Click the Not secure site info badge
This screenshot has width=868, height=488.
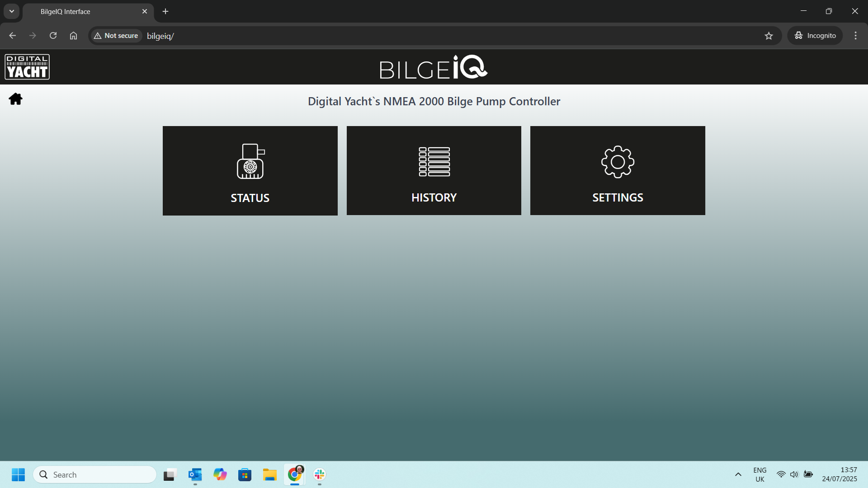(x=116, y=36)
